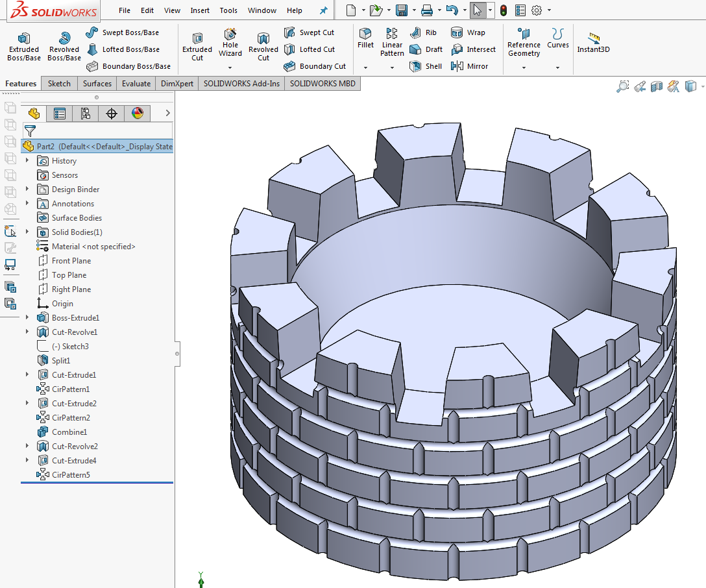Select Swept Cut tool
Viewport: 706px width, 588px height.
pyautogui.click(x=310, y=32)
